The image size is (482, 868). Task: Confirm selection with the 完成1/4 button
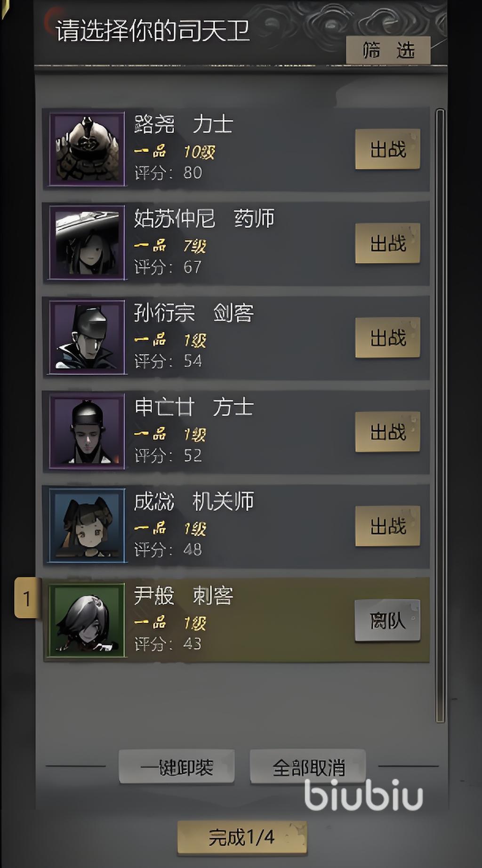[242, 837]
